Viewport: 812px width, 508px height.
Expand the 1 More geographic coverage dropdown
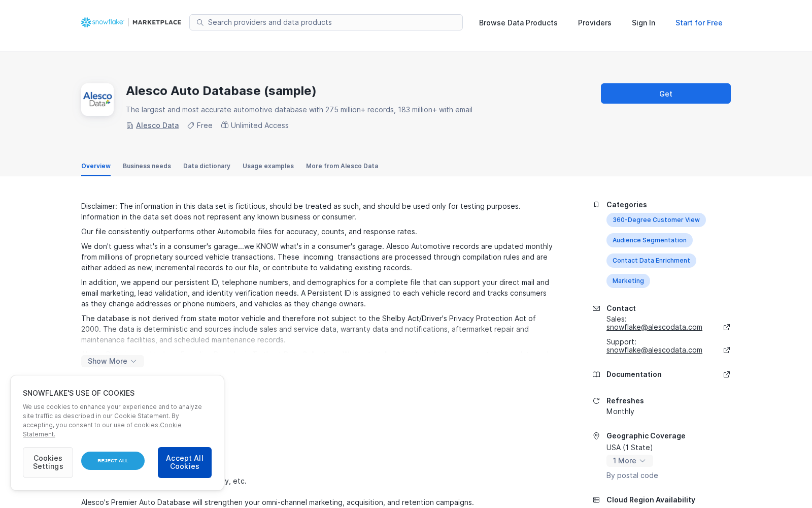coord(629,461)
